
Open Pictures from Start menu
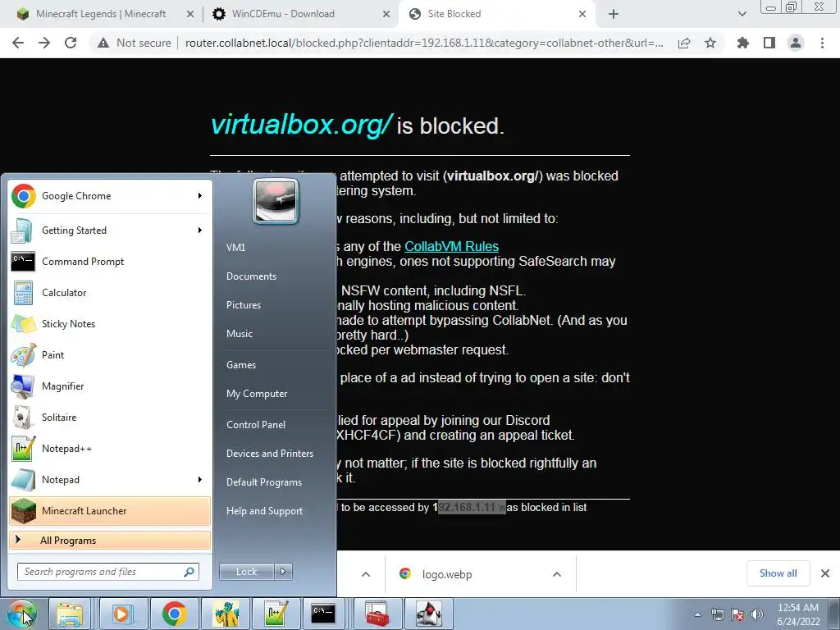coord(243,305)
